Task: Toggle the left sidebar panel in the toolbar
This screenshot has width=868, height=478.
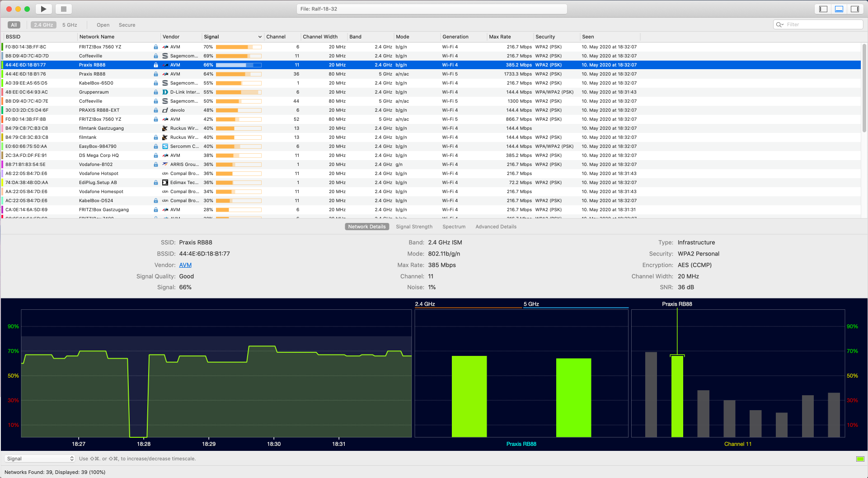Action: (823, 9)
